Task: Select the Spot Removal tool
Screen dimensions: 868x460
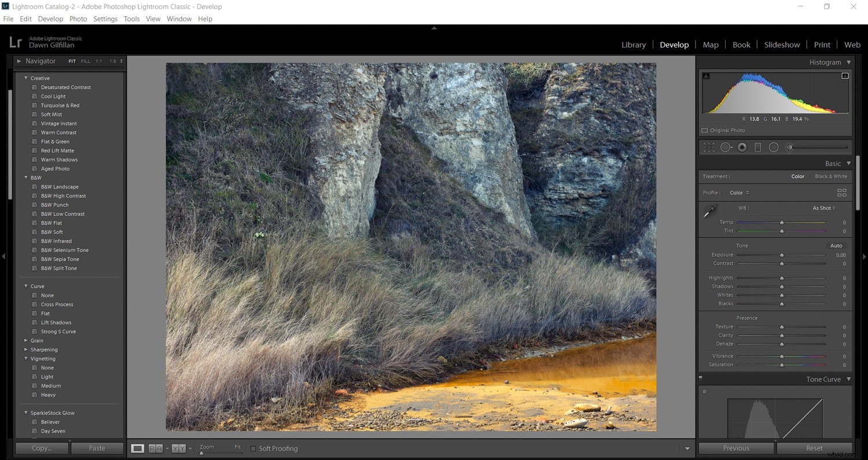Action: pos(726,146)
